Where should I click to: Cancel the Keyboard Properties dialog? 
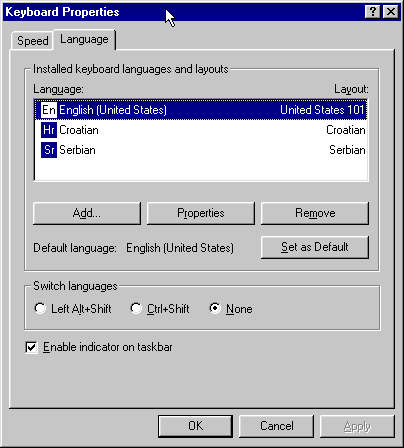click(276, 426)
